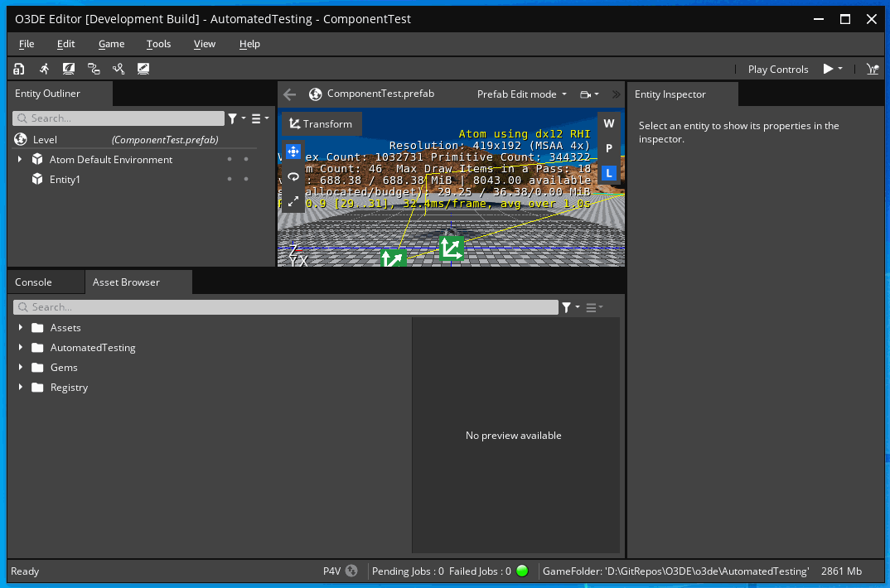Open the Animation Editor running-figure icon
This screenshot has width=890, height=588.
[44, 69]
